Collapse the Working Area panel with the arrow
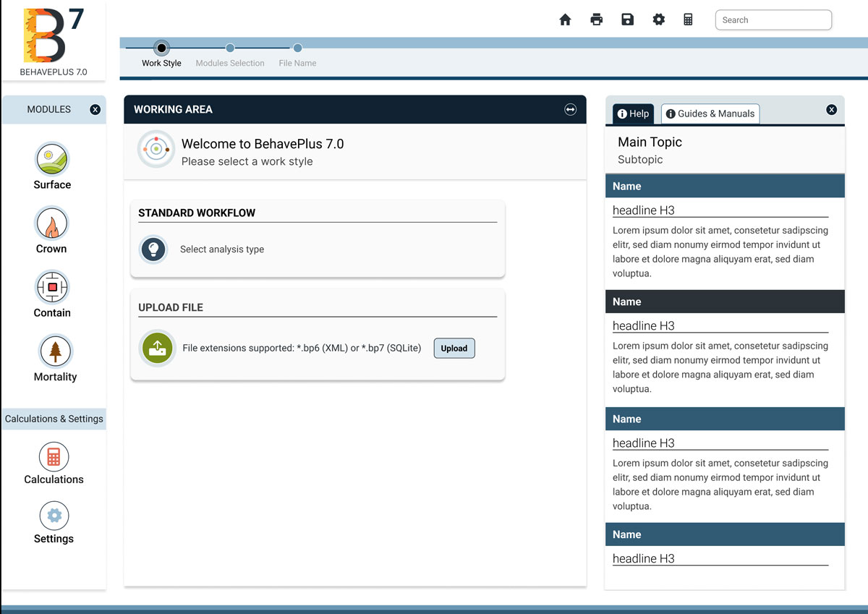This screenshot has width=868, height=614. tap(570, 109)
